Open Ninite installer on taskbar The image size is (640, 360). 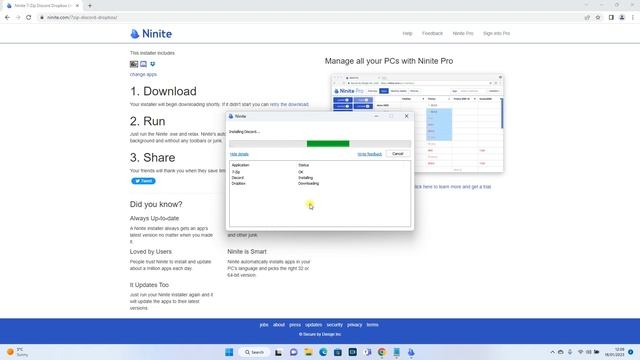[411, 352]
